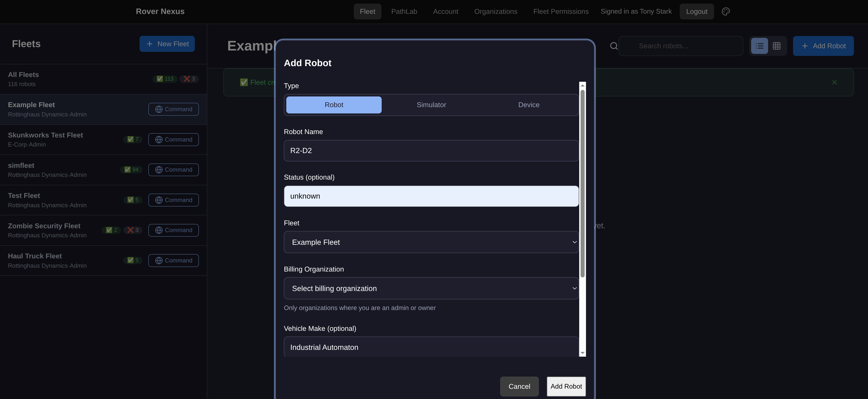Open Command for Skunkworks Test Fleet
Screen dimensions: 868x399
(174, 139)
